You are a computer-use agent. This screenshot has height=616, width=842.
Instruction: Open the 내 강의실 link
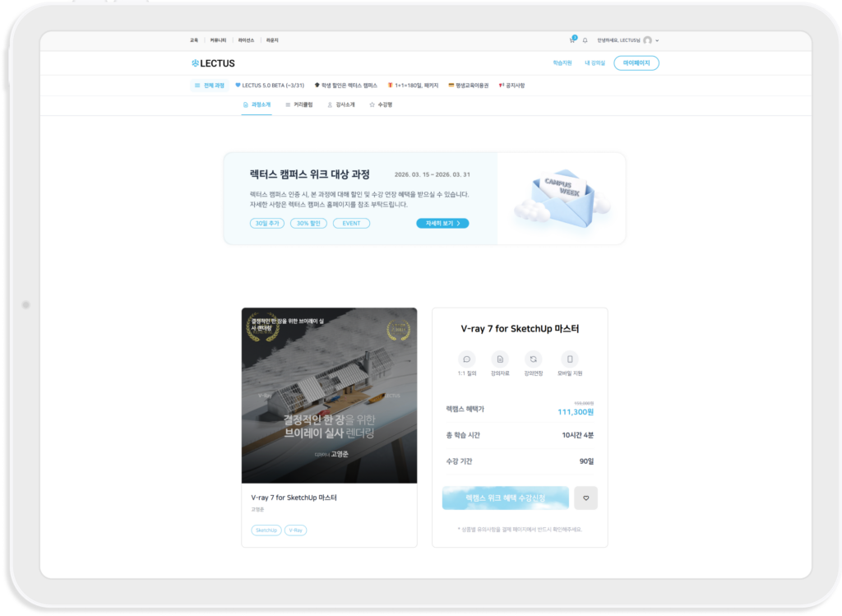coord(594,63)
